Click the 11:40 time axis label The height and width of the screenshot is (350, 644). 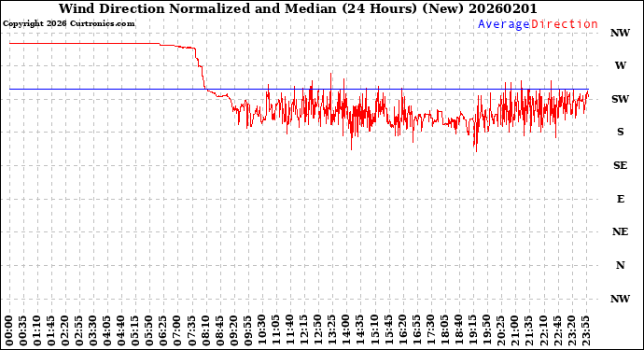289,331
